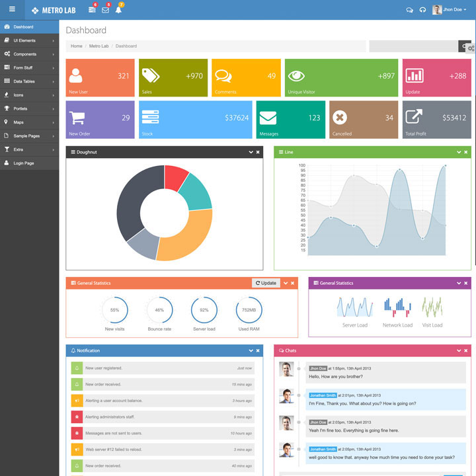Click the Unique Visitor eye icon
This screenshot has width=476, height=476.
[296, 76]
